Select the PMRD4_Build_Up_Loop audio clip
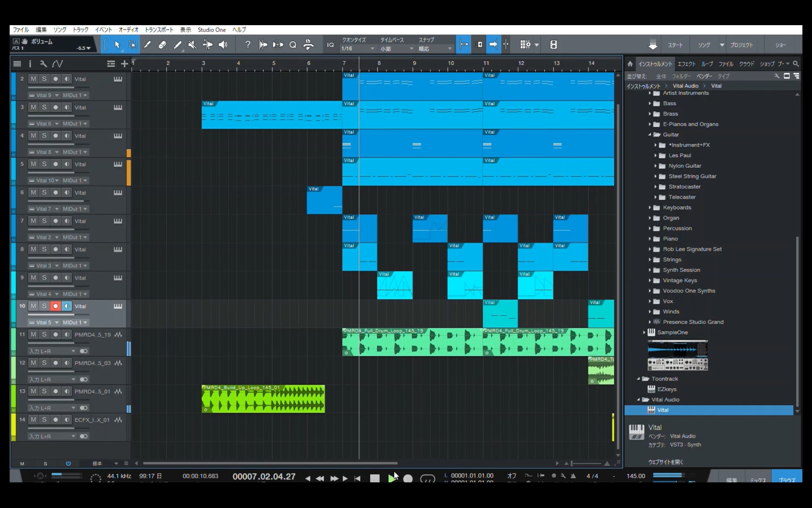The height and width of the screenshot is (508, 812). (263, 400)
